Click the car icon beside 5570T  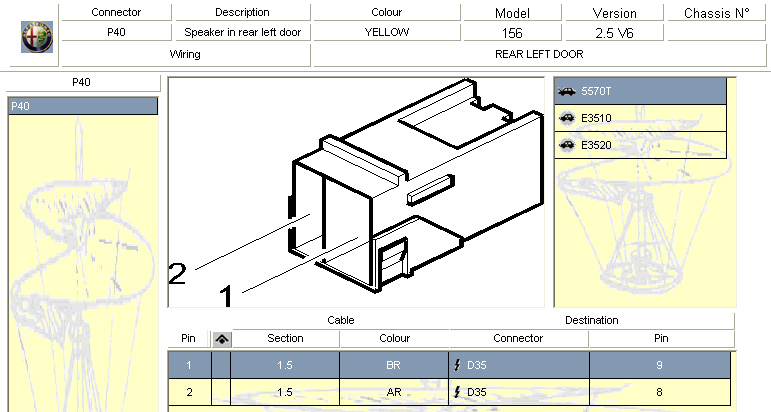tap(566, 91)
